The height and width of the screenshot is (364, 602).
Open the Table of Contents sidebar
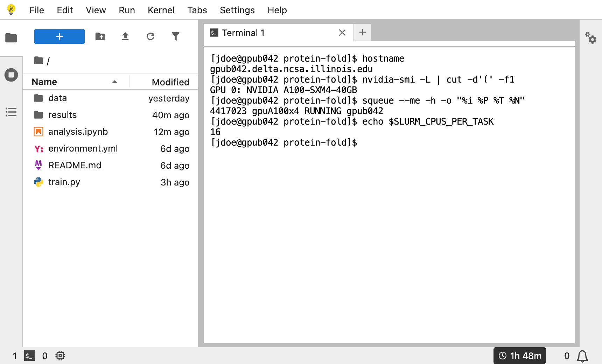coord(11,112)
